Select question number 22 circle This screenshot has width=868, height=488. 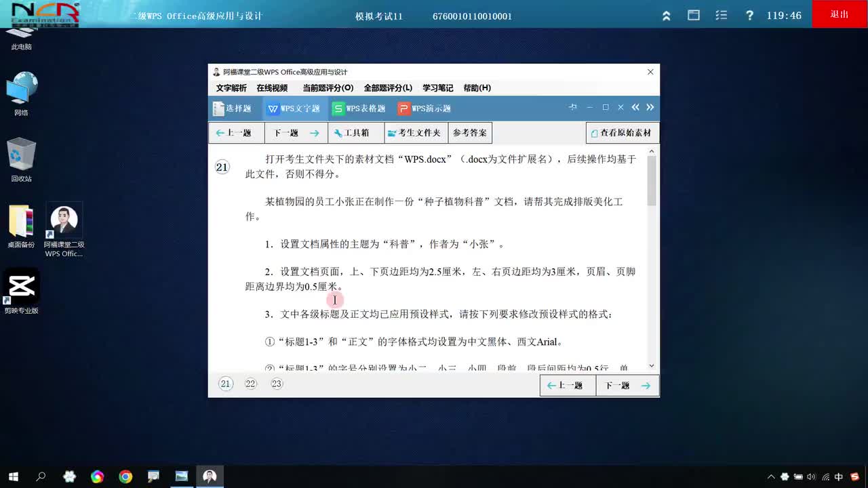(251, 384)
